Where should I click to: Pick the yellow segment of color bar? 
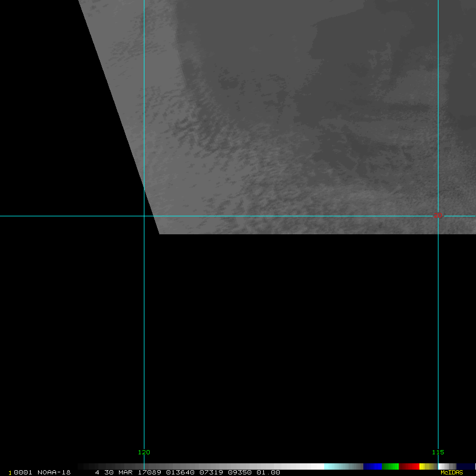click(424, 466)
